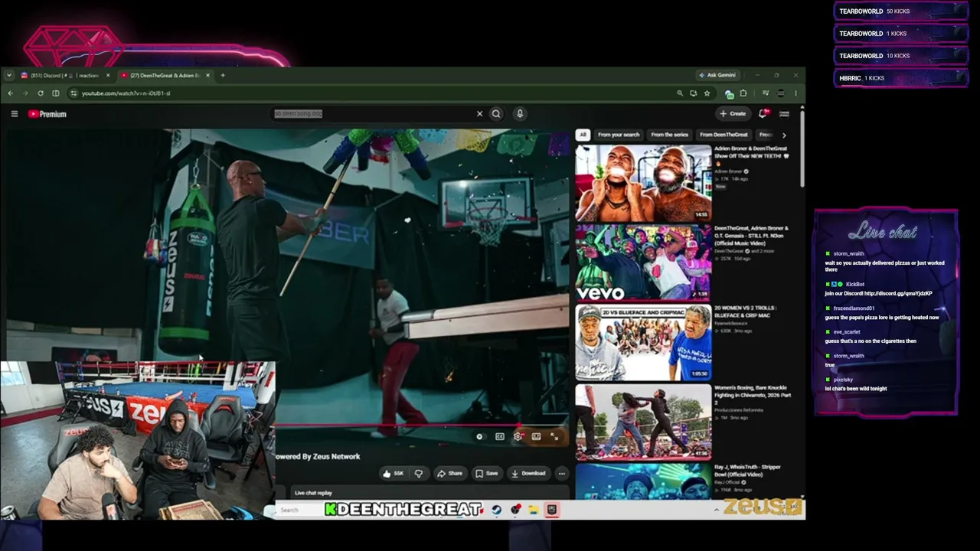Open the browser extensions puzzle icon

pos(743,93)
